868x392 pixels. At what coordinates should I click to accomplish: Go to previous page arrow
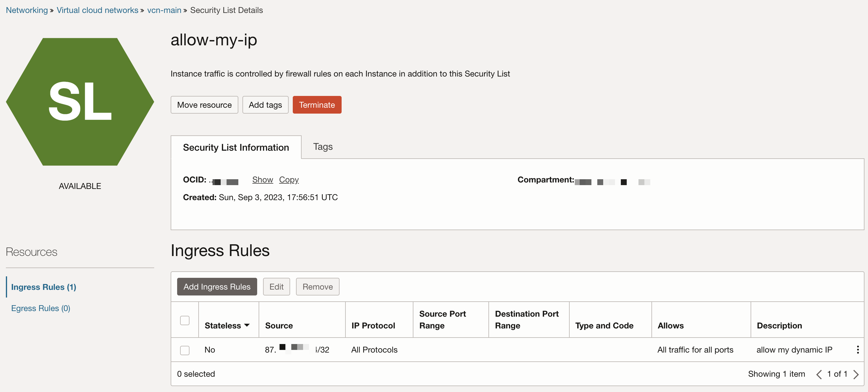click(x=819, y=374)
